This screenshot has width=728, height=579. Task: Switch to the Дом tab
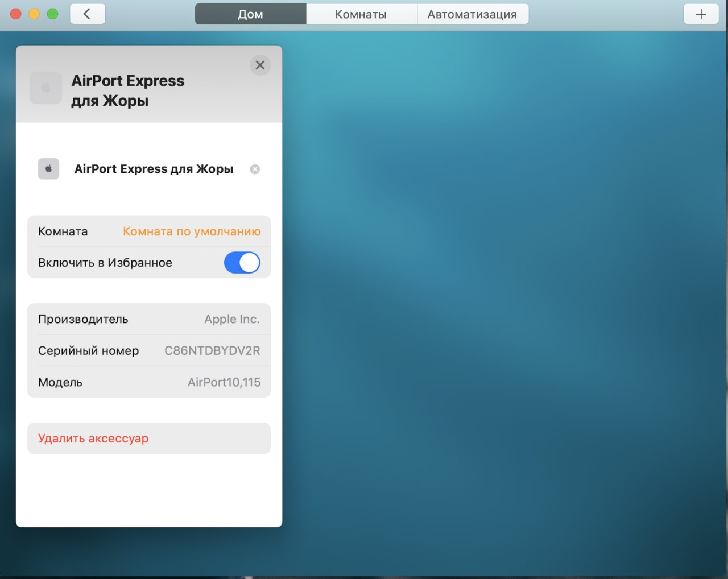pos(250,14)
